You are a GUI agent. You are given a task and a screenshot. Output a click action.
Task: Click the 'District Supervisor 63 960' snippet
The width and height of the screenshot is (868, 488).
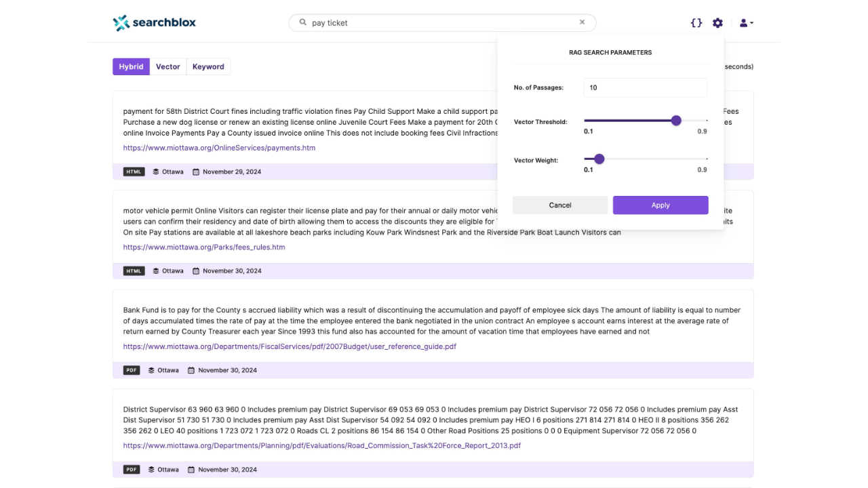(x=431, y=420)
